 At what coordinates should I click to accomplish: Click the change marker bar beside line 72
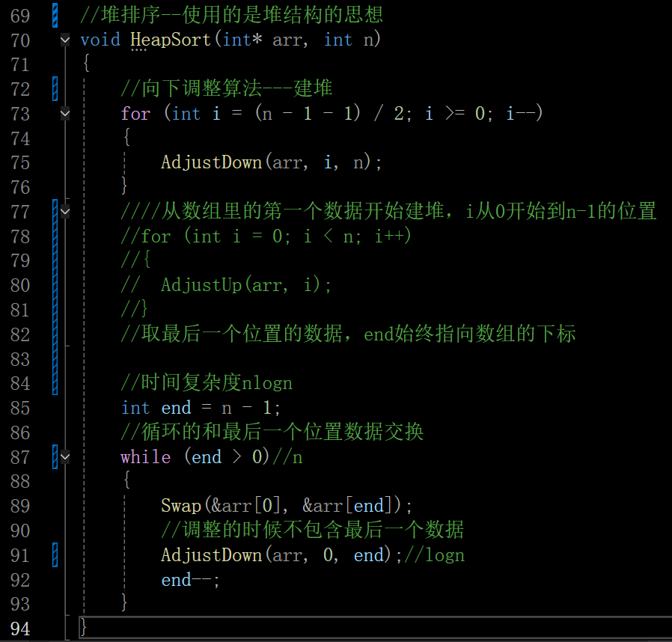(x=55, y=89)
